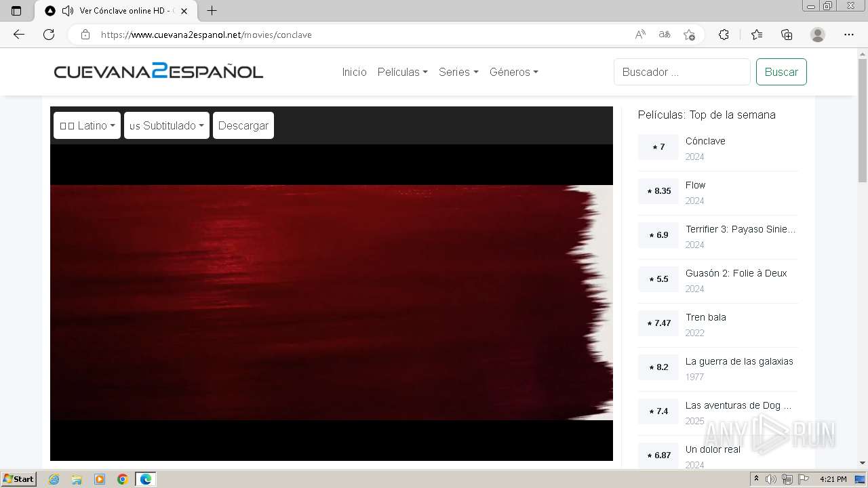The image size is (868, 488).
Task: Open Flow movie link
Action: click(x=695, y=185)
